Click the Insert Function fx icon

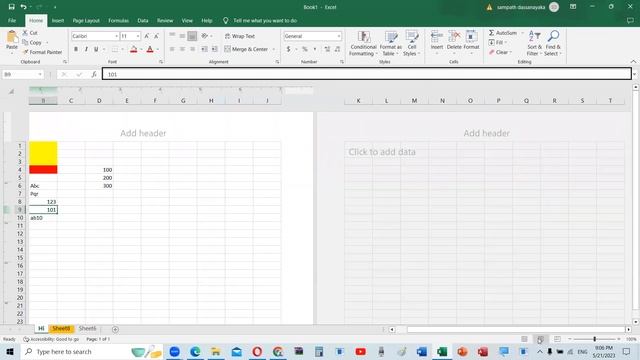pyautogui.click(x=94, y=74)
